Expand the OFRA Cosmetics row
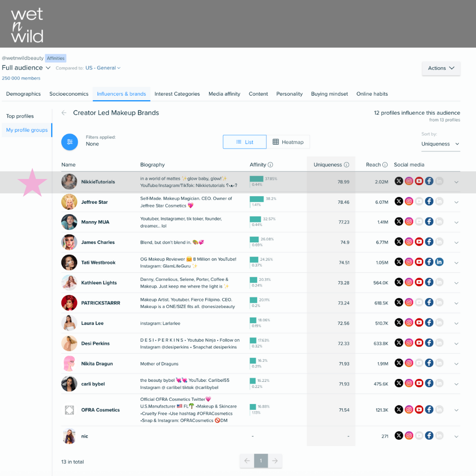 456,410
